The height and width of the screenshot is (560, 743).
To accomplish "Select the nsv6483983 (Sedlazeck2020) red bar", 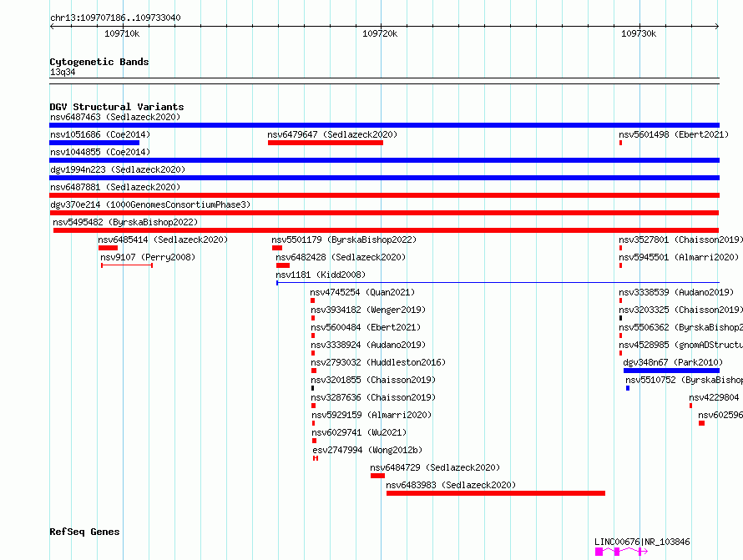I will click(x=496, y=493).
